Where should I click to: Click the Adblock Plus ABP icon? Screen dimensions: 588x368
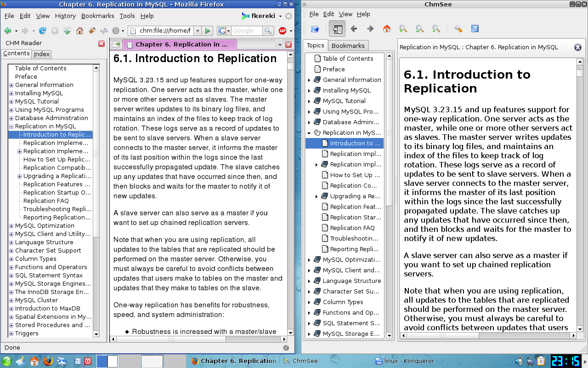283,31
